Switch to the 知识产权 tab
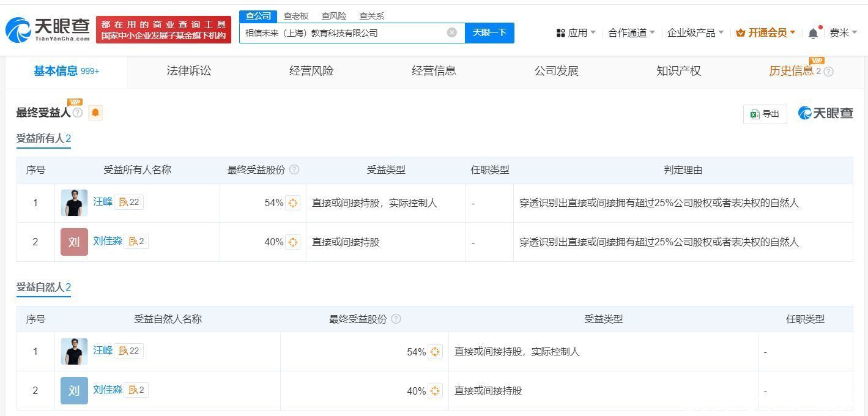The height and width of the screenshot is (416, 868). [678, 71]
